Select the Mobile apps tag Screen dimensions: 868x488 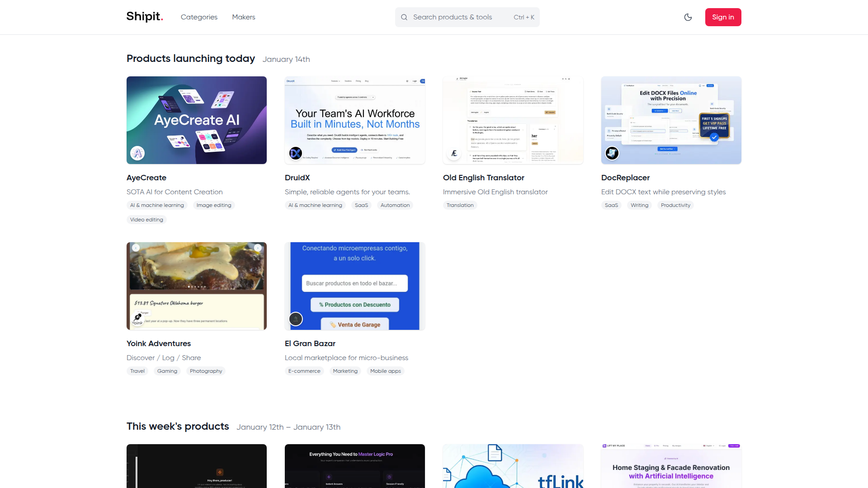[386, 371]
